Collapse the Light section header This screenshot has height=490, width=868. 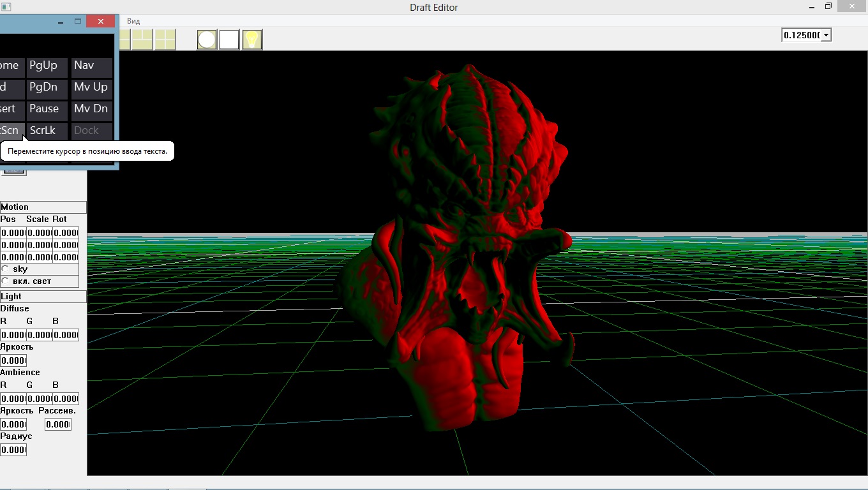tap(43, 297)
